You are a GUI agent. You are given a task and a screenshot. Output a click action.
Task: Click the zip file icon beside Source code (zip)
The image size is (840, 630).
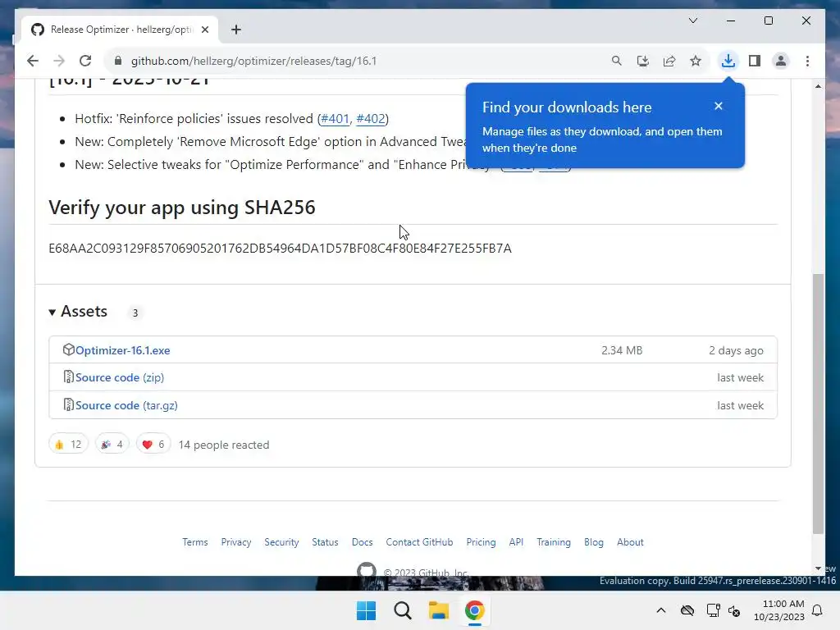[x=69, y=377]
